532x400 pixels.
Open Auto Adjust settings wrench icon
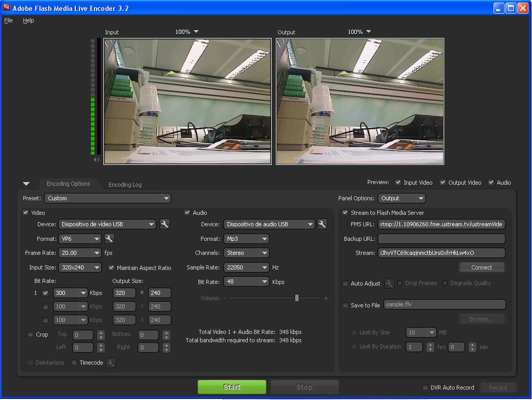[389, 283]
